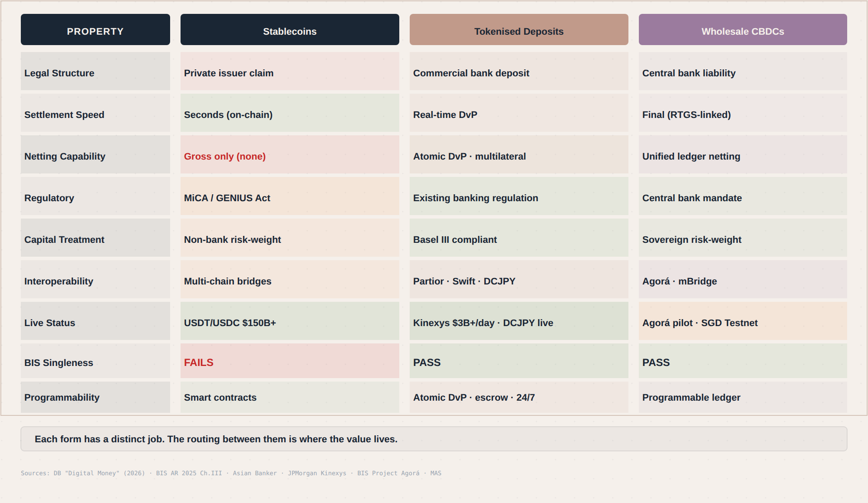Click the Atomic DvP · escrow · 24/7 cell
Viewport: 868px width, 503px height.
click(x=519, y=397)
